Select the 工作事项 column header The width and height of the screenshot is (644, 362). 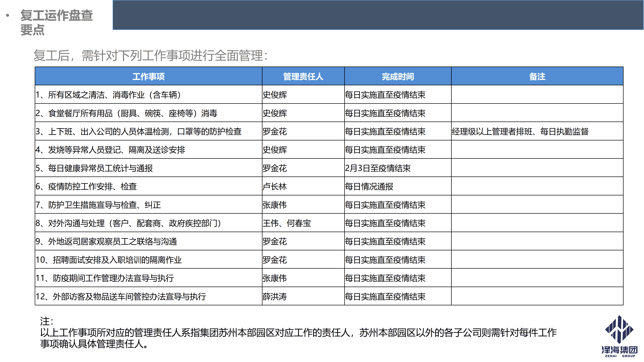(x=148, y=76)
